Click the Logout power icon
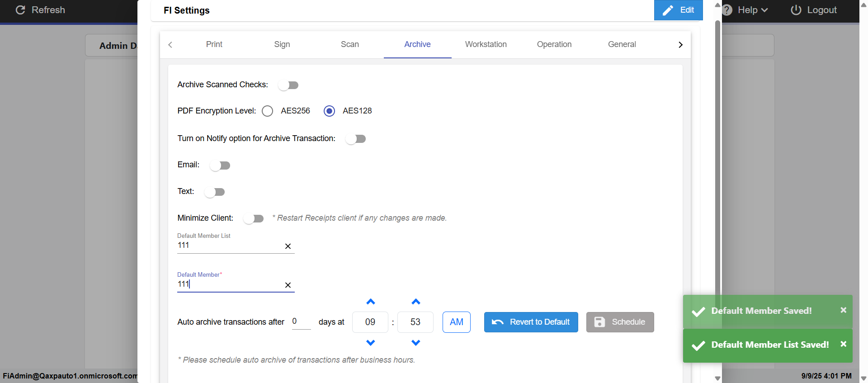868x383 pixels. [x=796, y=10]
